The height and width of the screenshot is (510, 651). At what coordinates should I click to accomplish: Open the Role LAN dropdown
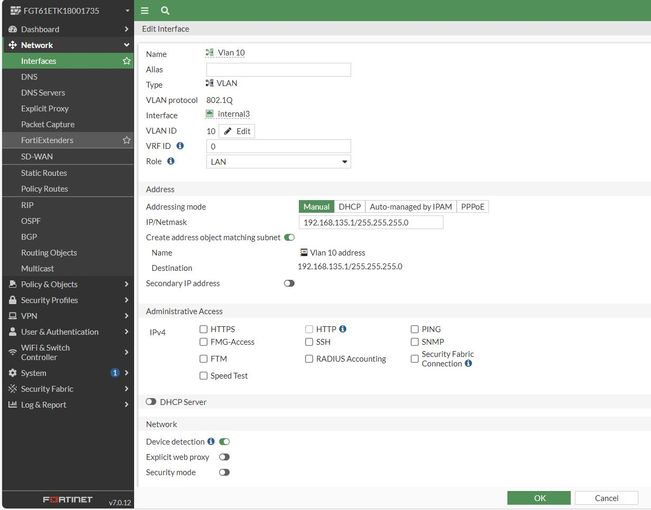pos(278,162)
